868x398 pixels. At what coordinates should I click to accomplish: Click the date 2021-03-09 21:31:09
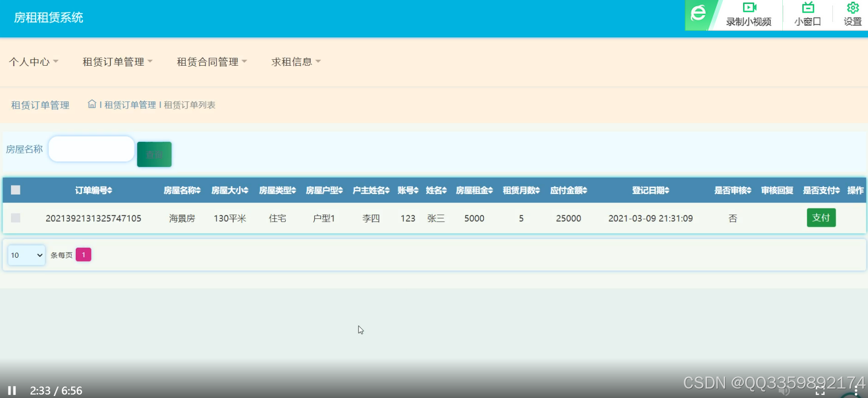[650, 218]
